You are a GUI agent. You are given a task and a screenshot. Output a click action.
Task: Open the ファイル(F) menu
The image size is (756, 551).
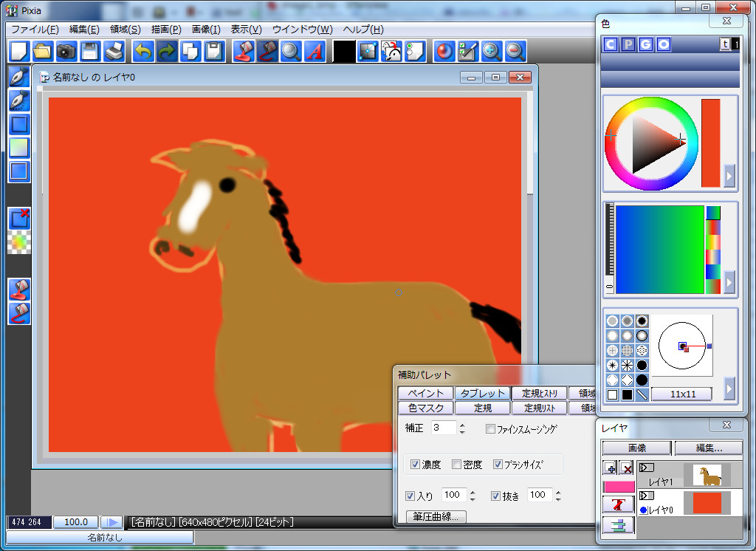[x=35, y=30]
